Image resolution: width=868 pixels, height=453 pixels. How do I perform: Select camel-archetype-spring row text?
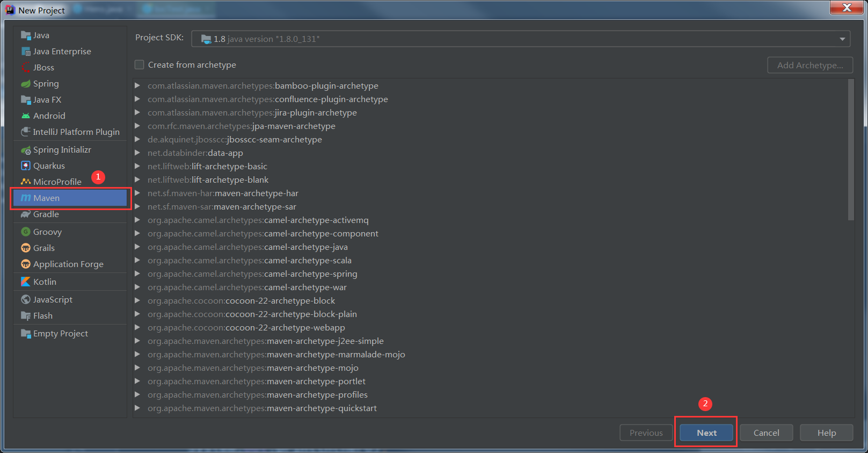coord(252,274)
